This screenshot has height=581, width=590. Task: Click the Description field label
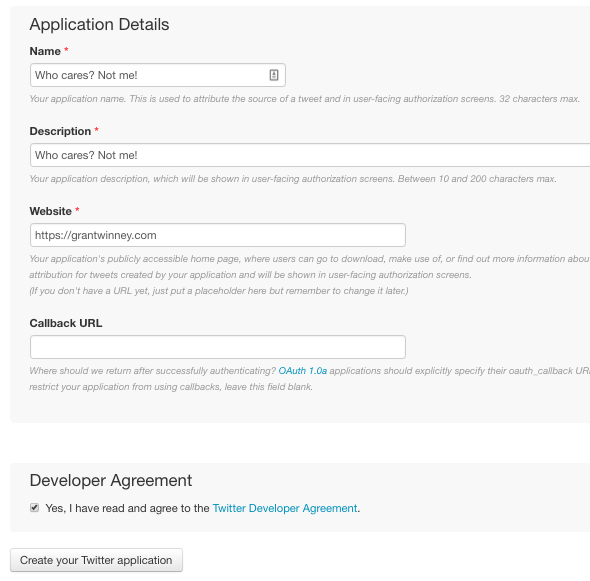[60, 131]
